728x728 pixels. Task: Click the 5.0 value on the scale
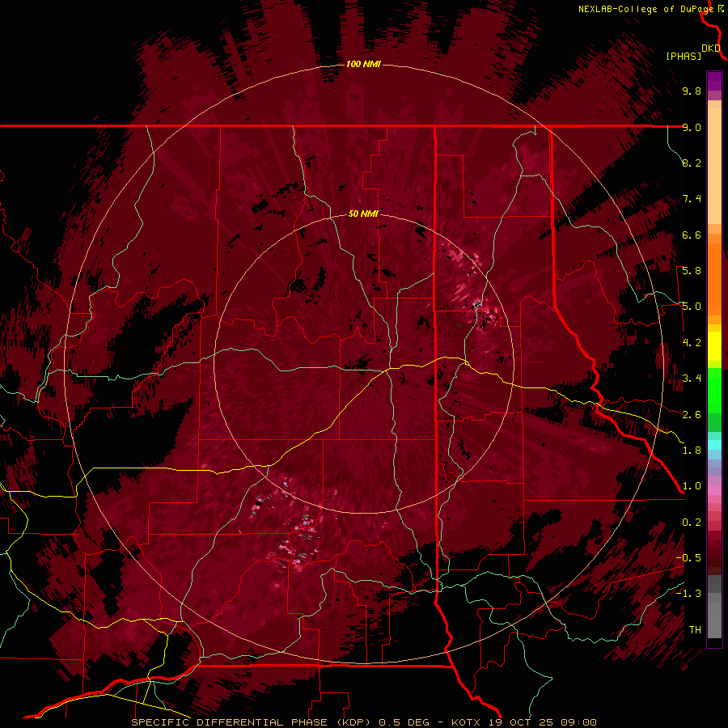coord(692,307)
